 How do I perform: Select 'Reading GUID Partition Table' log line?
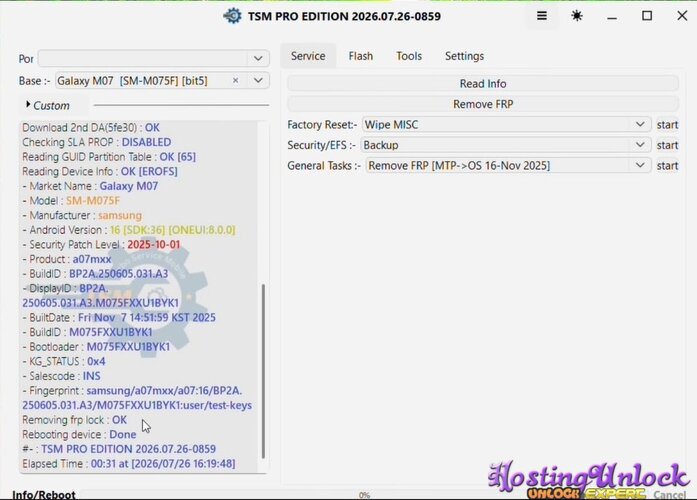[x=109, y=156]
